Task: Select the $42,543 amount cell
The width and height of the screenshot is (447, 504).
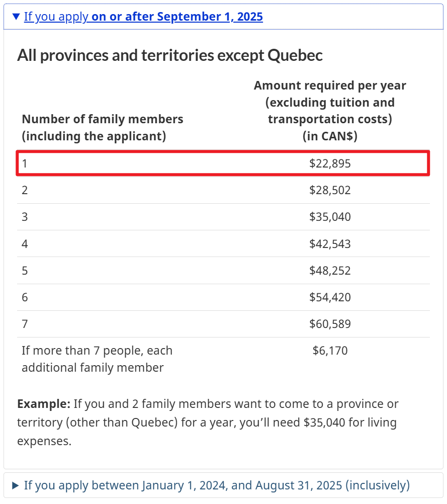Action: click(x=330, y=244)
